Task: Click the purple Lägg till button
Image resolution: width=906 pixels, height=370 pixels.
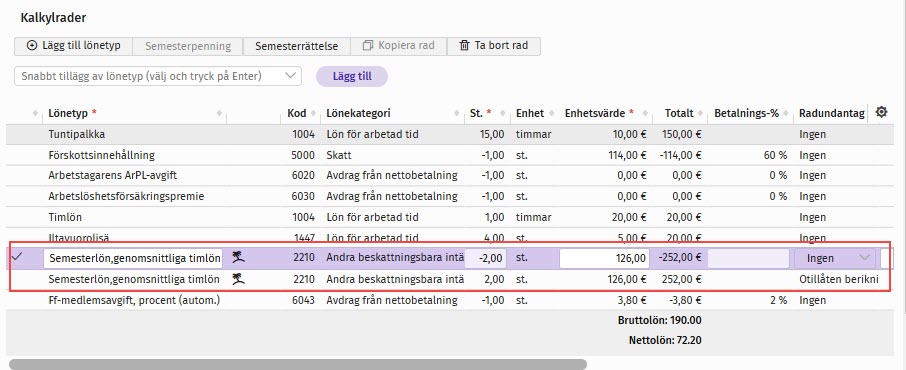Action: [x=352, y=76]
